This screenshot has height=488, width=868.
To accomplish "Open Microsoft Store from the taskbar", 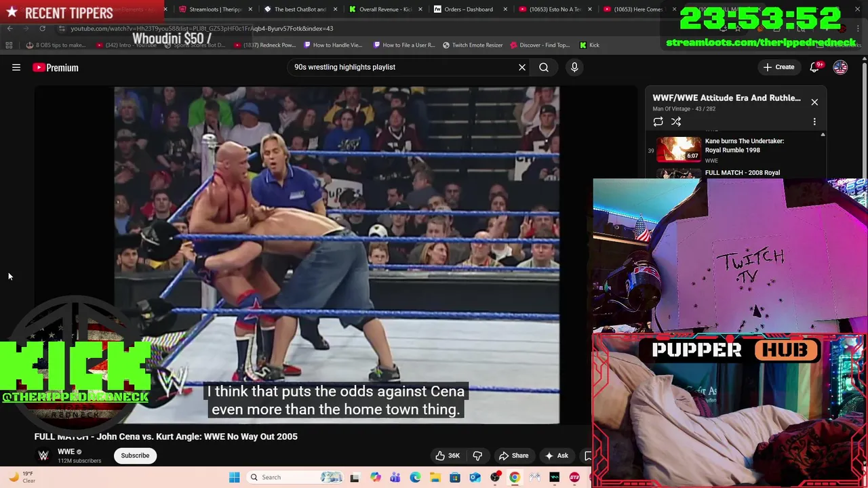I will pos(455,477).
